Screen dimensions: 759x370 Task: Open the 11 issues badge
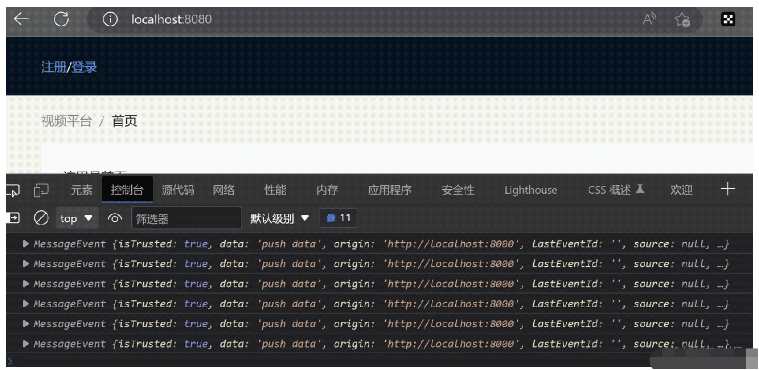tap(338, 218)
